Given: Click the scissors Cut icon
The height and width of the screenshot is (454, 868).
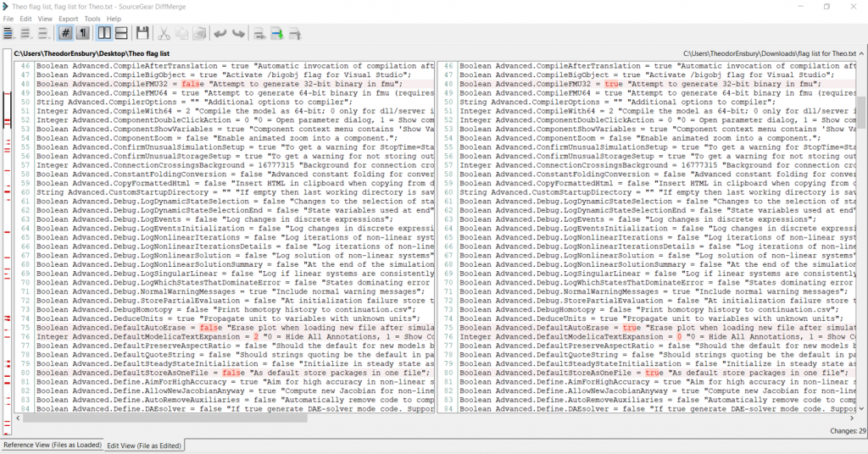Looking at the screenshot, I should (164, 34).
